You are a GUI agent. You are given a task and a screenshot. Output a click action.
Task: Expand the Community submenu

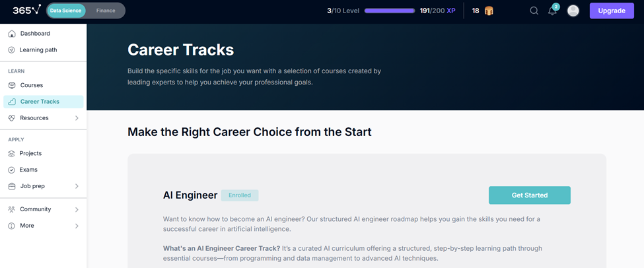[x=77, y=209]
